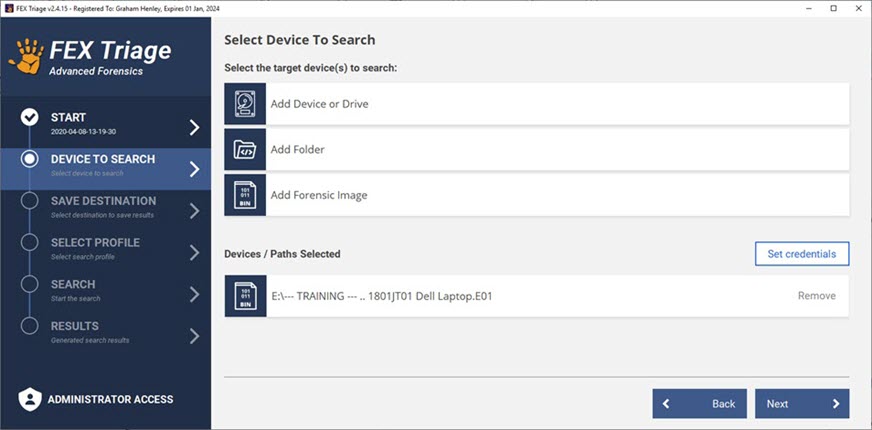Go to the Next step
Viewport: 872px width, 430px height.
tap(801, 404)
